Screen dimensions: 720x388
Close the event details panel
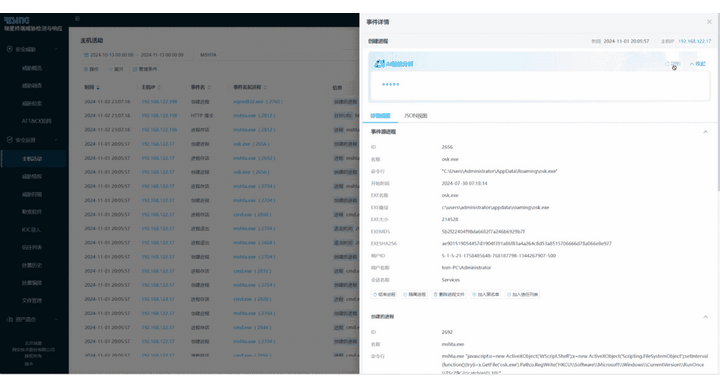[x=709, y=22]
